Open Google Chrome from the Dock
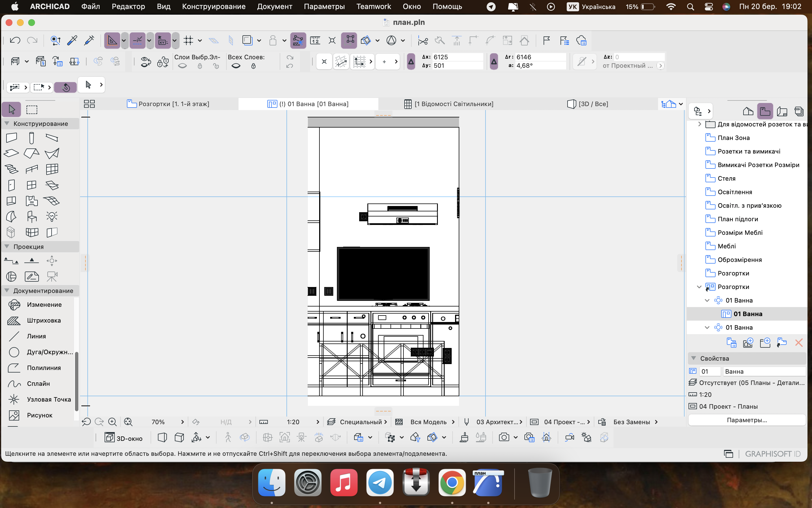The width and height of the screenshot is (812, 508). tap(452, 483)
